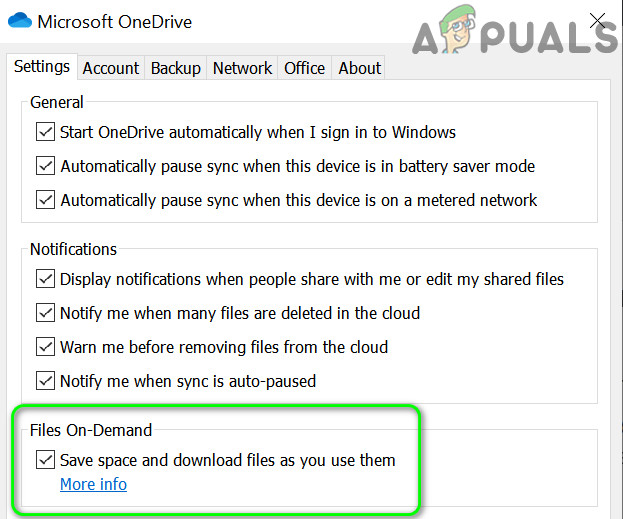Screen dimensions: 623x519
Task: Uncheck notify when many files are deleted
Action: click(45, 313)
